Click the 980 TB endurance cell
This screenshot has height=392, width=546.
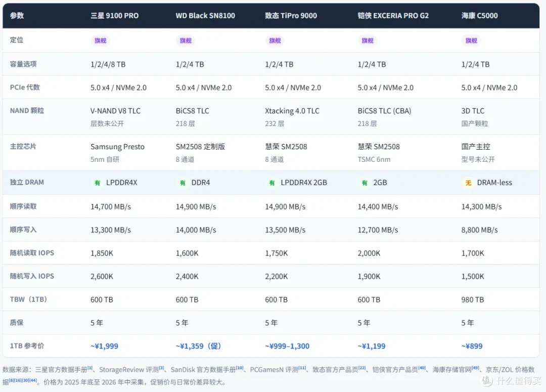coord(473,299)
